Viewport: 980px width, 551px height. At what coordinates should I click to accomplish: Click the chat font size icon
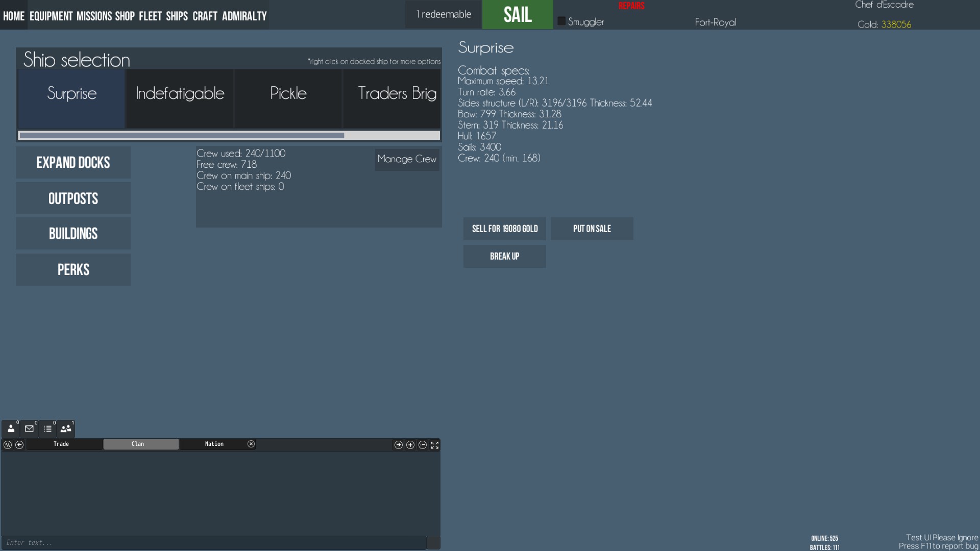pos(8,445)
